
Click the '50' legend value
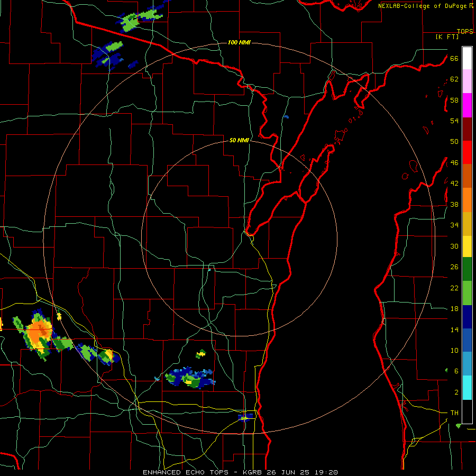coord(454,142)
